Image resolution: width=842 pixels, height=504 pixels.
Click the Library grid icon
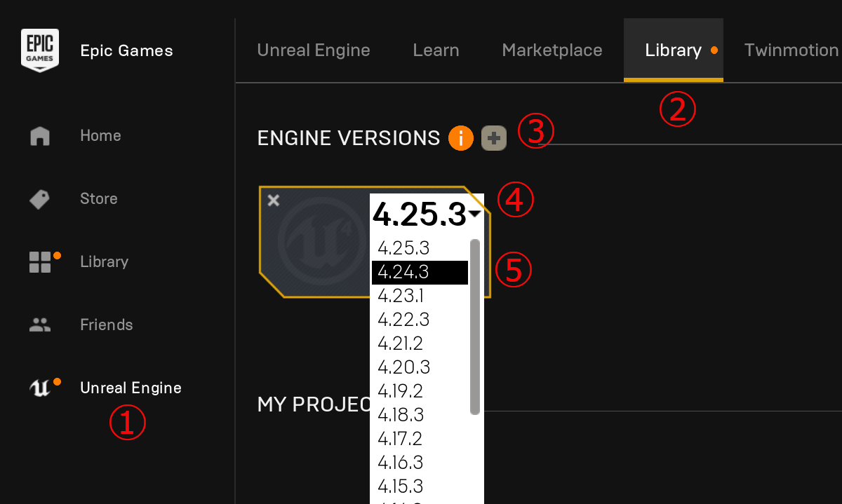[40, 262]
